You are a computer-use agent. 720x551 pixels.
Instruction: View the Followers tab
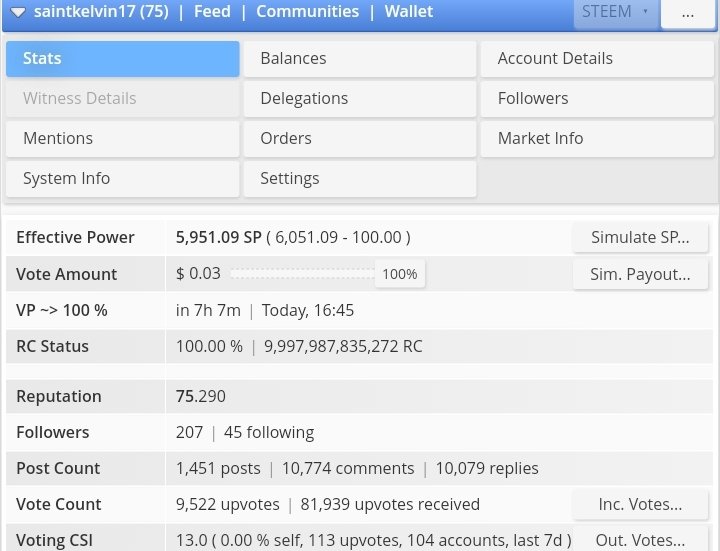tap(597, 99)
